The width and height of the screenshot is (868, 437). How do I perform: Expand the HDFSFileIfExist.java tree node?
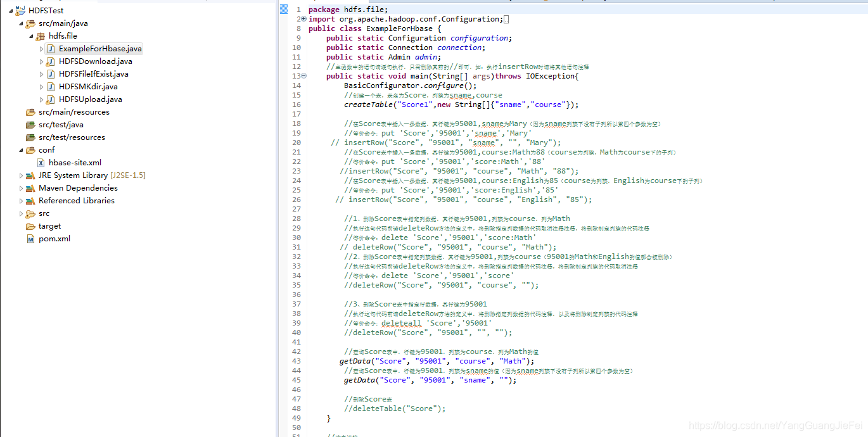pyautogui.click(x=41, y=74)
